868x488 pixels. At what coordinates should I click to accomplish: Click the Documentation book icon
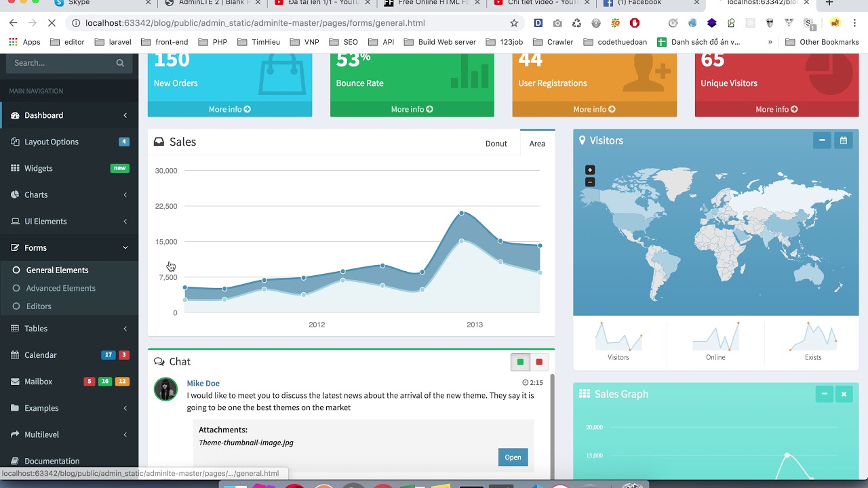coord(15,461)
